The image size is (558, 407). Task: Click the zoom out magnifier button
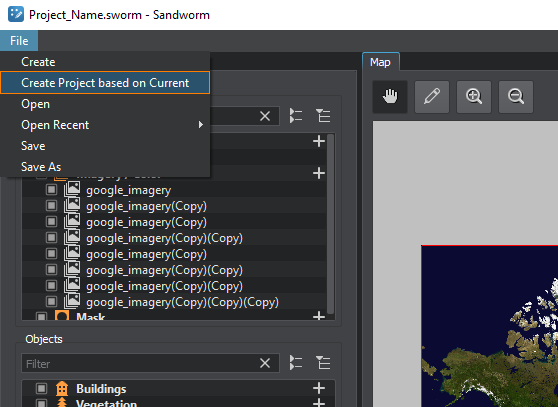(516, 97)
